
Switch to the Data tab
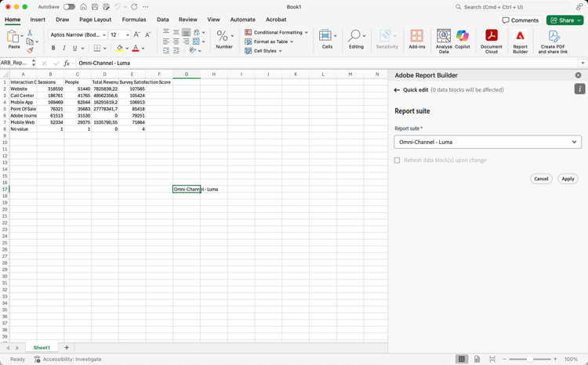(163, 20)
